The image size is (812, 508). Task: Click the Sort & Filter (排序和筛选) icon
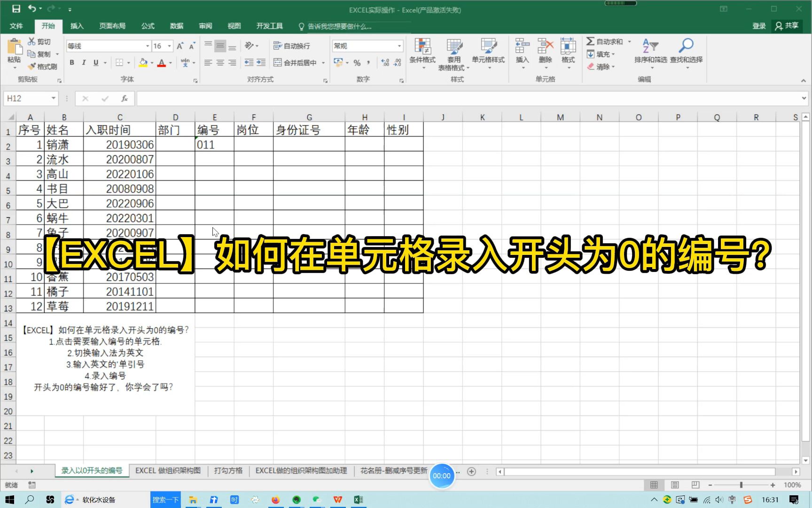click(x=651, y=53)
